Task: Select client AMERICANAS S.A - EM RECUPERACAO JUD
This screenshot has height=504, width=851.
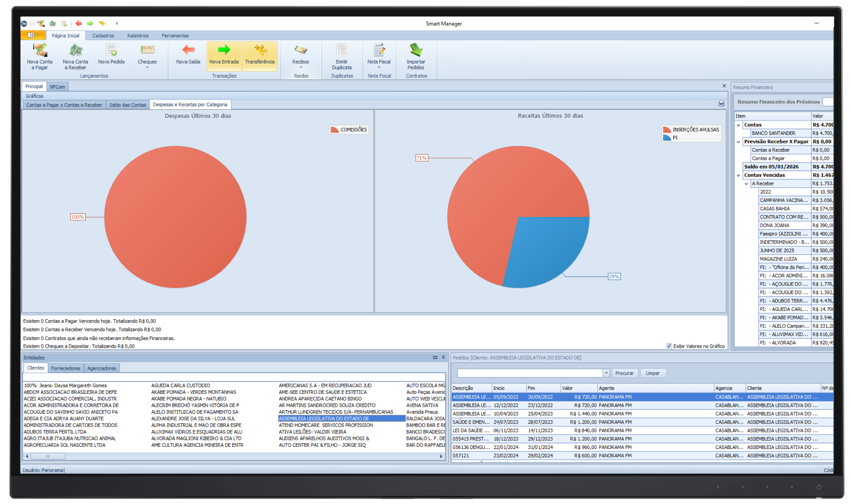Action: tap(325, 386)
